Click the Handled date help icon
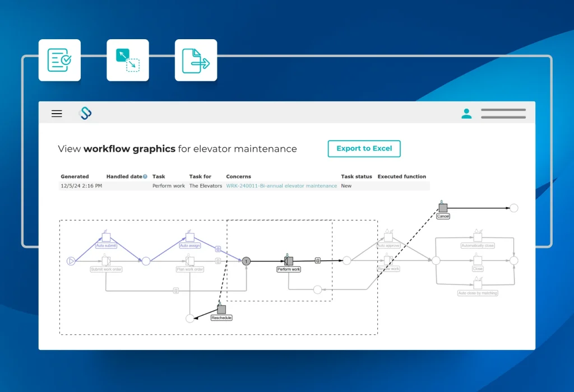Screen dimensions: 574x392 pyautogui.click(x=145, y=176)
